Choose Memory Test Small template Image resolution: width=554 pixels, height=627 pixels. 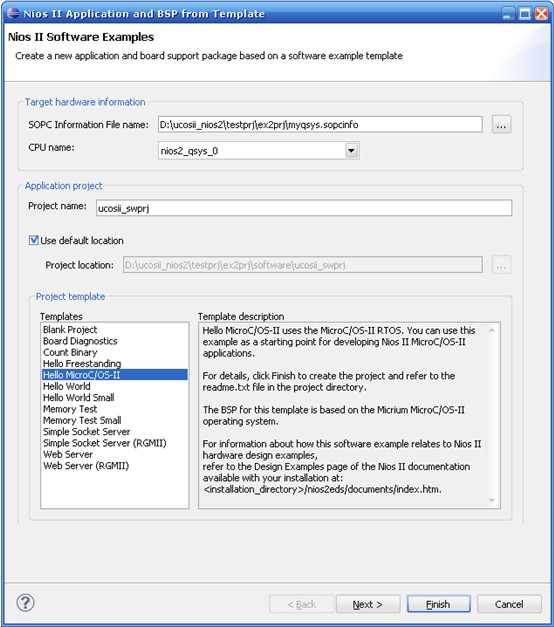(82, 420)
